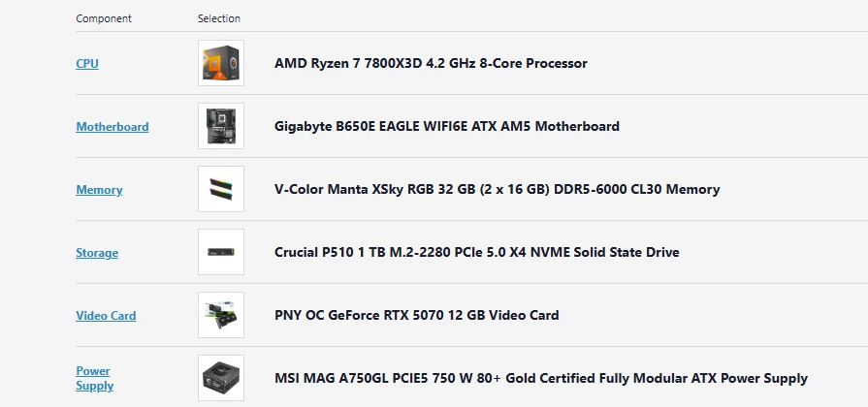The width and height of the screenshot is (868, 407).
Task: Select Crucial P510 1 TB drive name
Action: [476, 253]
